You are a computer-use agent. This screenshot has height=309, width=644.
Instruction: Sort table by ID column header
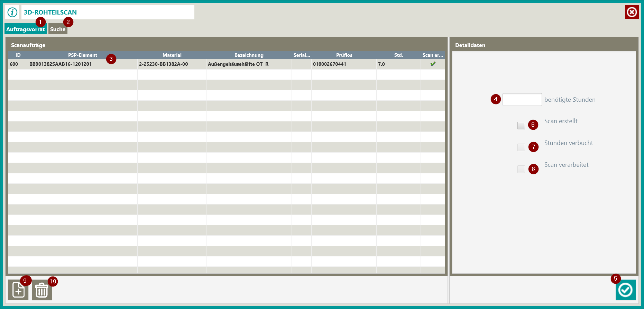pyautogui.click(x=18, y=55)
